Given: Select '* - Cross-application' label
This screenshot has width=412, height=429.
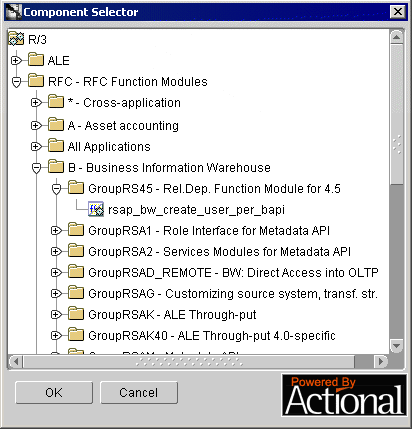Looking at the screenshot, I should [124, 103].
